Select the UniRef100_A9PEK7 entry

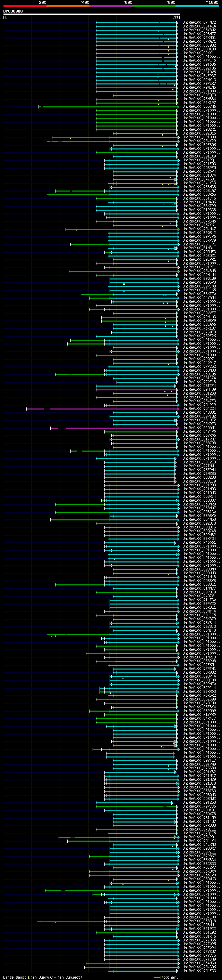[x=199, y=84]
